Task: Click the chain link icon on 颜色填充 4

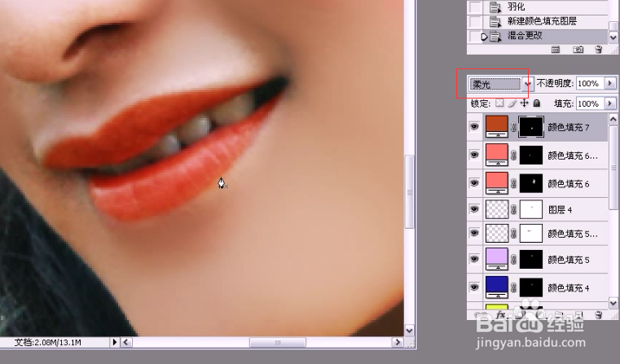Action: (513, 287)
